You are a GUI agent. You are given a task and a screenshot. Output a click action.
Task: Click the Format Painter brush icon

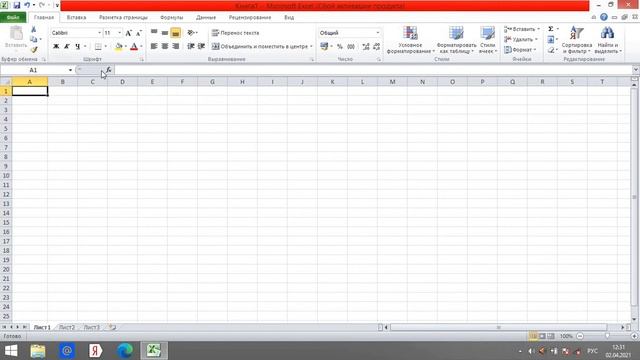click(34, 49)
